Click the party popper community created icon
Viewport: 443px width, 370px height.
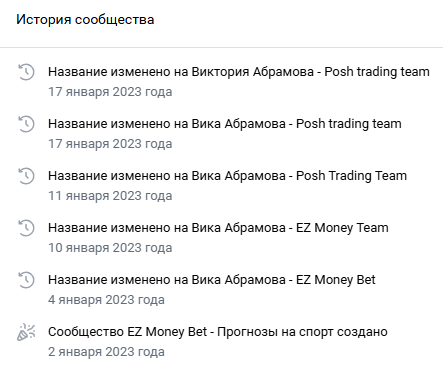click(x=26, y=332)
